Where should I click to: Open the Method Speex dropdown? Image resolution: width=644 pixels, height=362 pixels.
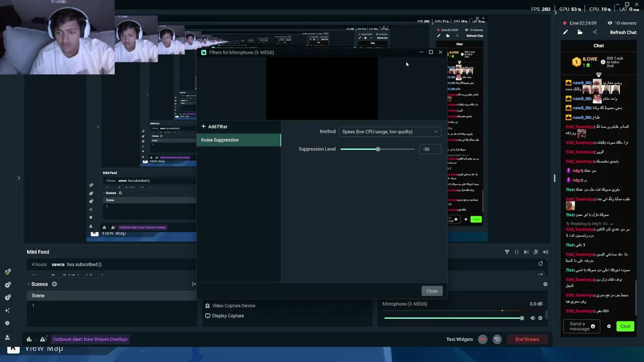click(x=390, y=132)
